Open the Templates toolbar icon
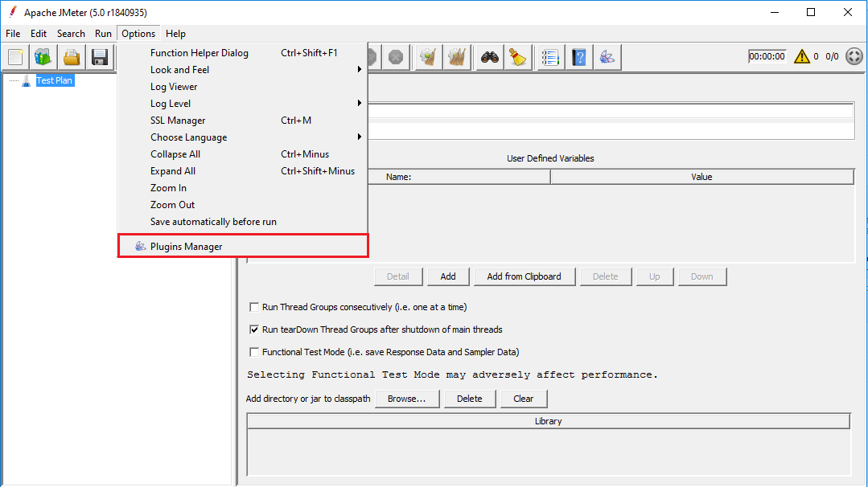 [x=43, y=57]
